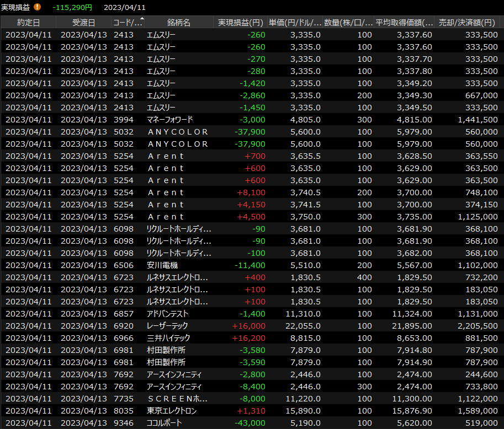
Task: Click the 数量 column header
Action: pyautogui.click(x=348, y=23)
